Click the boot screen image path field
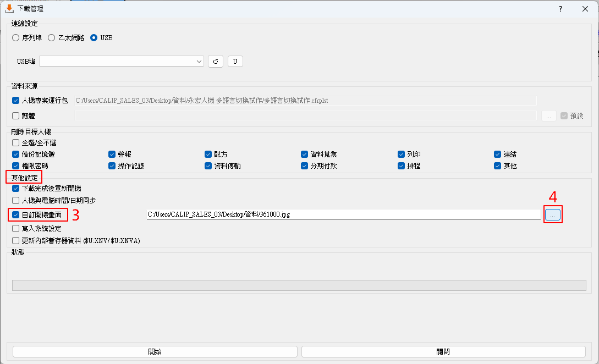The image size is (599, 364). (343, 214)
